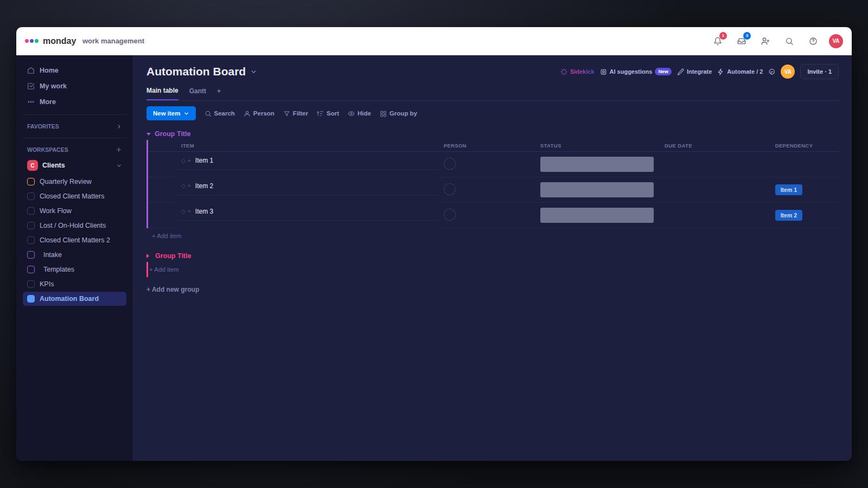
Task: Click Search in the board toolbar
Action: click(220, 113)
